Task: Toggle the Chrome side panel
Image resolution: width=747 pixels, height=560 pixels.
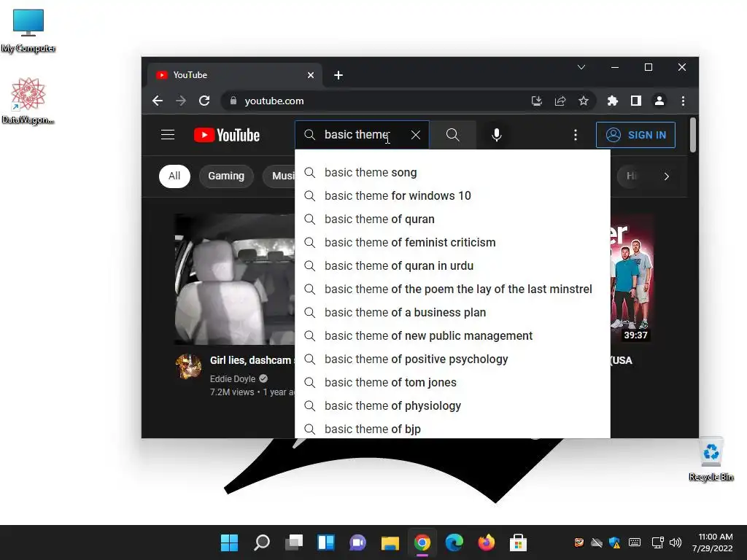Action: [x=636, y=101]
